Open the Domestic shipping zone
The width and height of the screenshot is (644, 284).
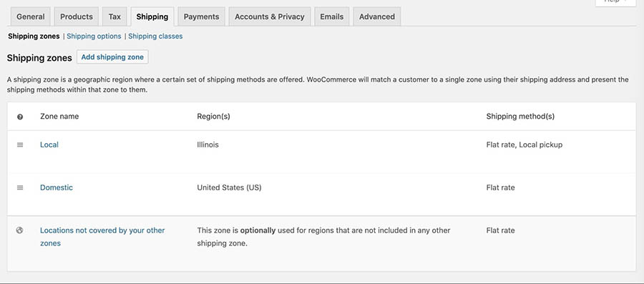pyautogui.click(x=57, y=187)
